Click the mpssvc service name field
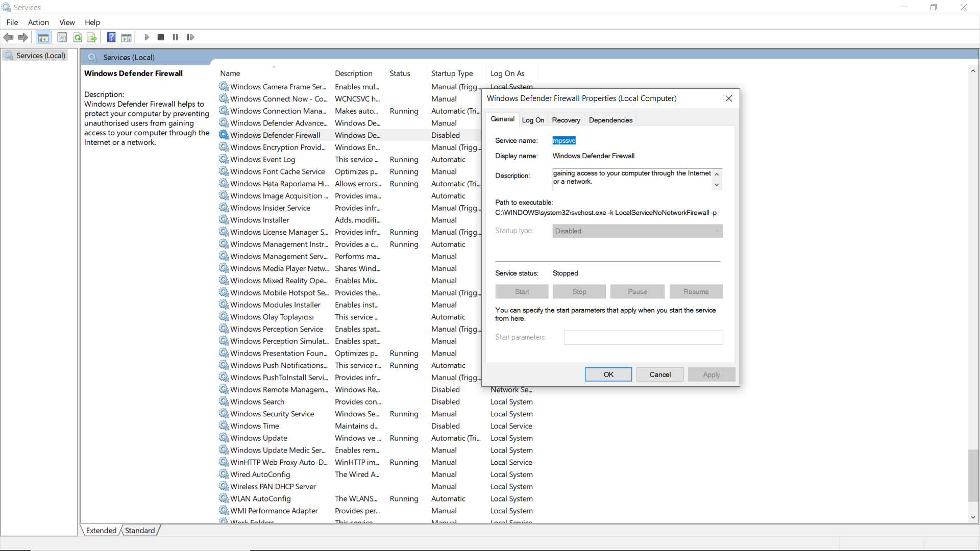The height and width of the screenshot is (551, 980). point(564,141)
